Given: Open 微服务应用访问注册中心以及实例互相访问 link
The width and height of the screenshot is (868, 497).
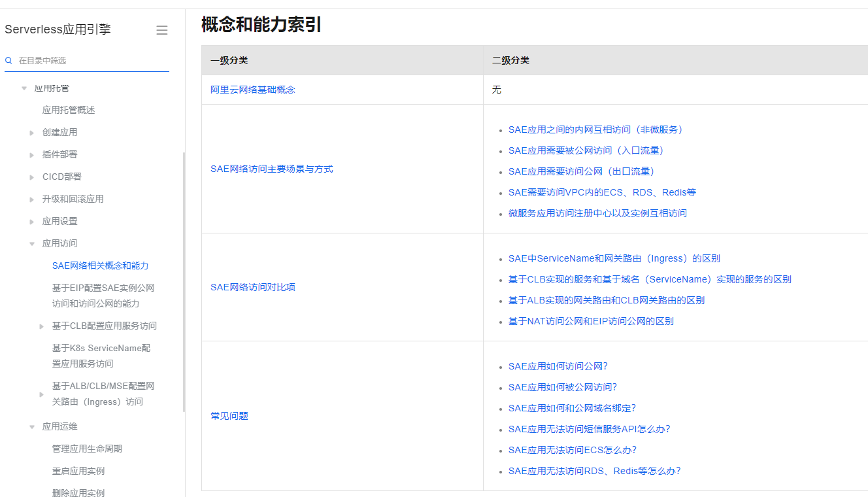Looking at the screenshot, I should (x=597, y=213).
